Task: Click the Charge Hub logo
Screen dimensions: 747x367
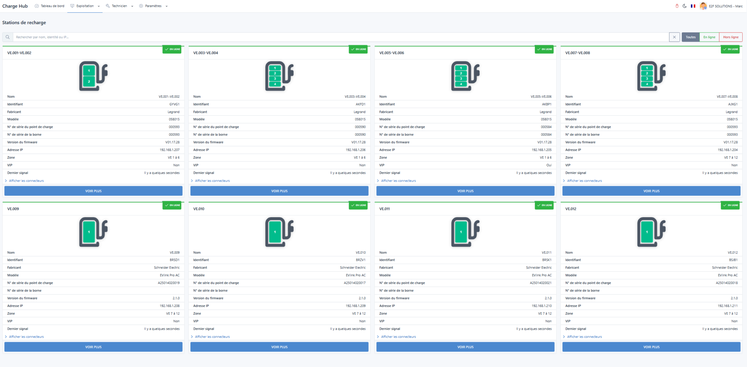Action: coord(15,6)
